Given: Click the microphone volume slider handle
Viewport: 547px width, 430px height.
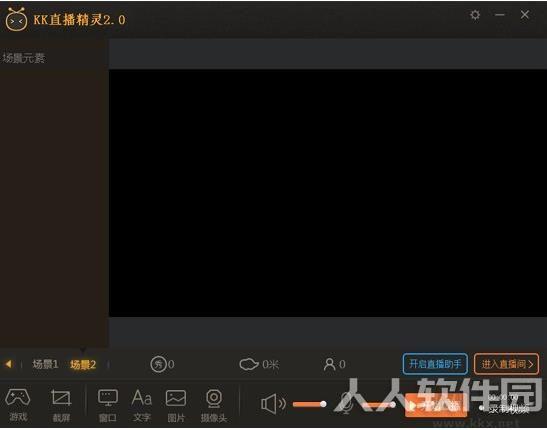Looking at the screenshot, I should [x=393, y=405].
